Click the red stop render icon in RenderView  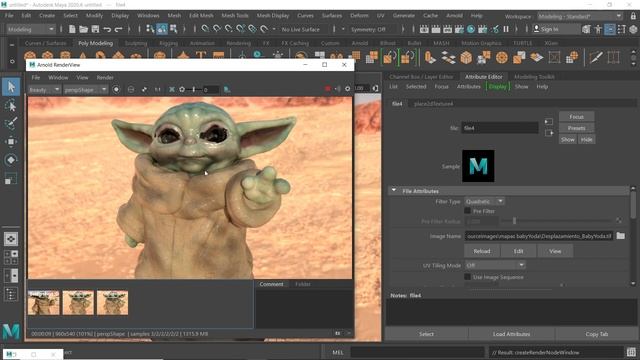(x=327, y=89)
